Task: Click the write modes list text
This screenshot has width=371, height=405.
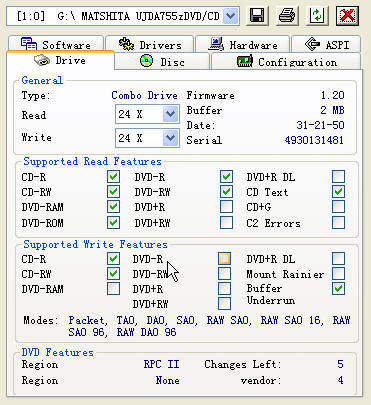Action: [x=209, y=326]
